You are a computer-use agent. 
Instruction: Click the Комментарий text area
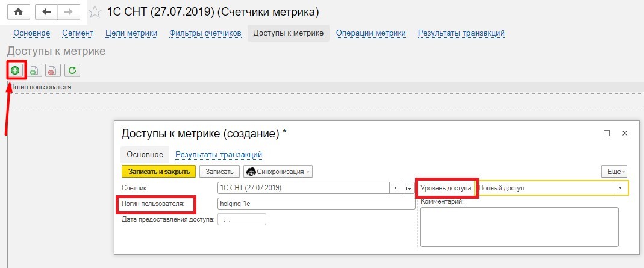point(519,226)
